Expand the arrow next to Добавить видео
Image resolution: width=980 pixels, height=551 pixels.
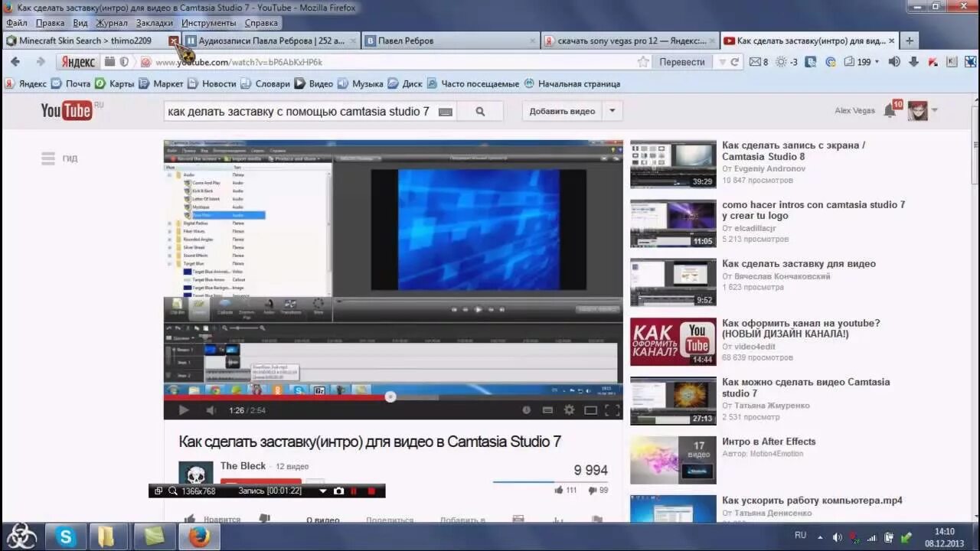[x=612, y=111]
